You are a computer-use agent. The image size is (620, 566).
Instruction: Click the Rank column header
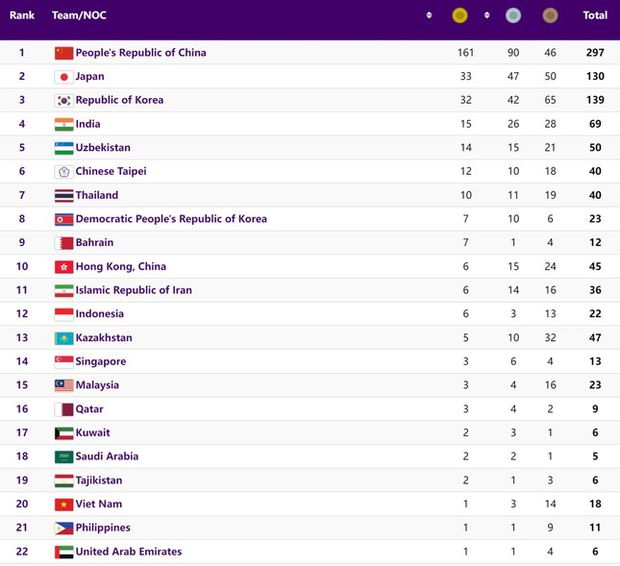tap(22, 15)
